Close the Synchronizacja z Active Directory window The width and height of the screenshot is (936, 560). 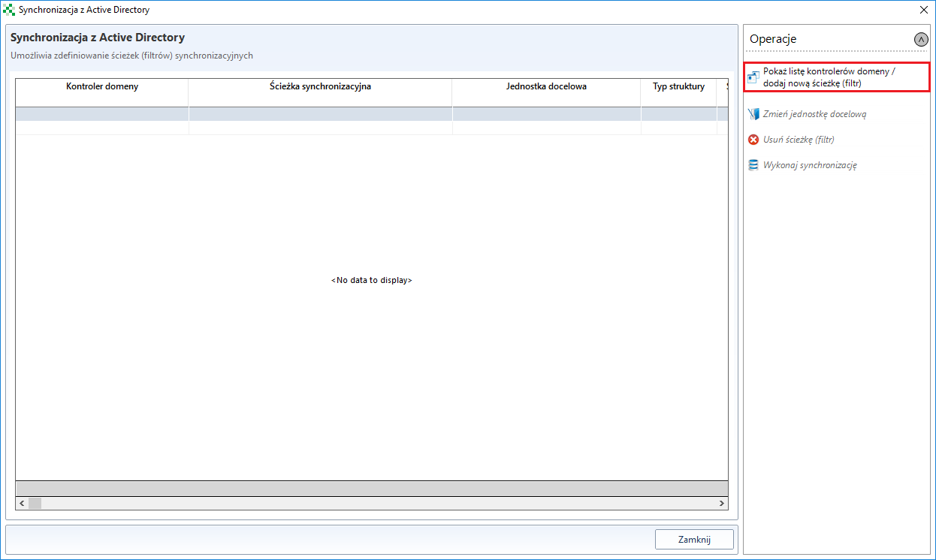923,10
